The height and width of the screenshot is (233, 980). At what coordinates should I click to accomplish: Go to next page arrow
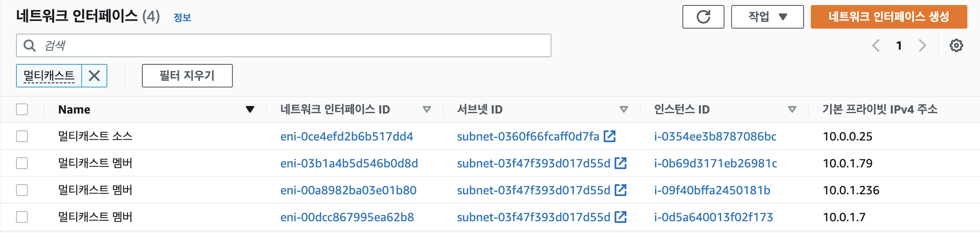pyautogui.click(x=922, y=45)
